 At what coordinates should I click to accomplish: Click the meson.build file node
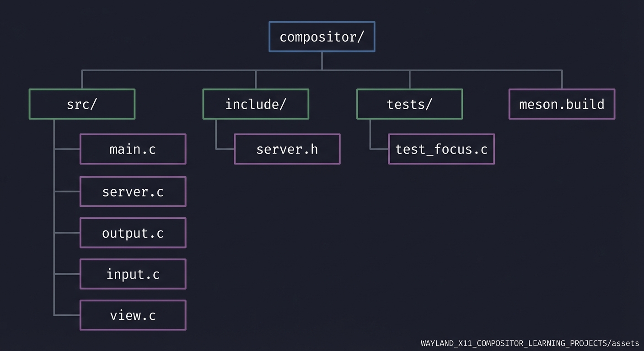(562, 104)
